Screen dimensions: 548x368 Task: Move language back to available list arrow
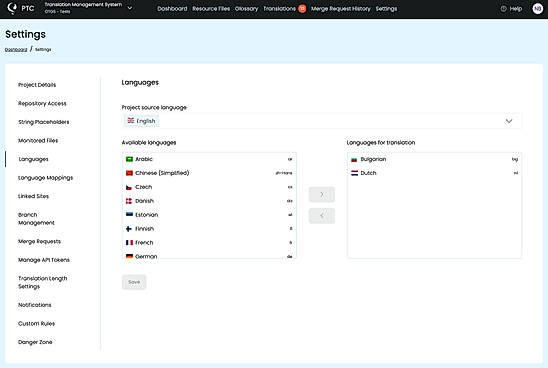[322, 216]
